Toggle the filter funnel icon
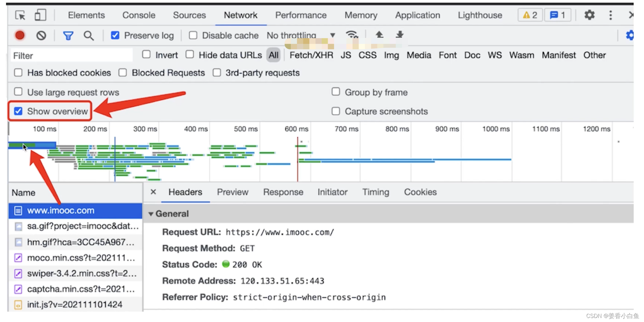 (x=68, y=36)
